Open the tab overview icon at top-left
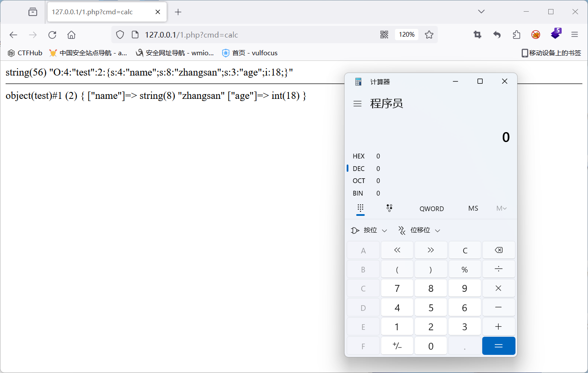Screen dimensions: 588x373 click(x=33, y=12)
